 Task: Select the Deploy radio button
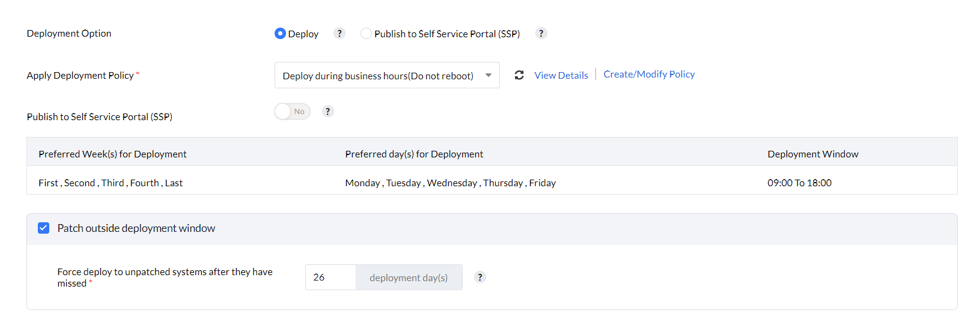(280, 34)
